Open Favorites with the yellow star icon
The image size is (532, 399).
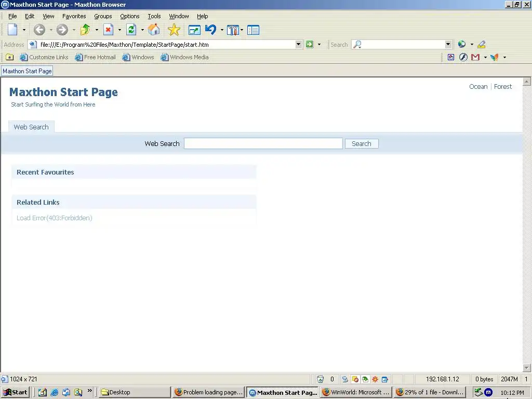tap(174, 30)
